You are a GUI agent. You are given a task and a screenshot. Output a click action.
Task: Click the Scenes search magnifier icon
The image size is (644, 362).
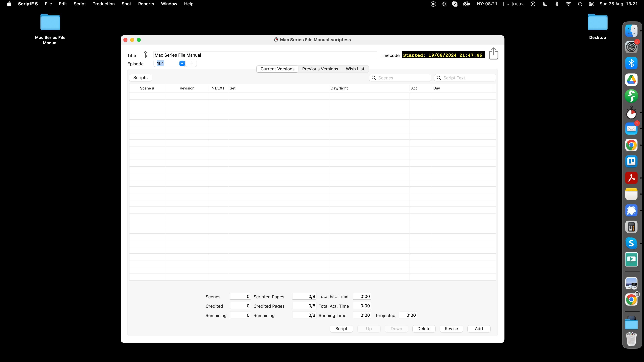374,78
